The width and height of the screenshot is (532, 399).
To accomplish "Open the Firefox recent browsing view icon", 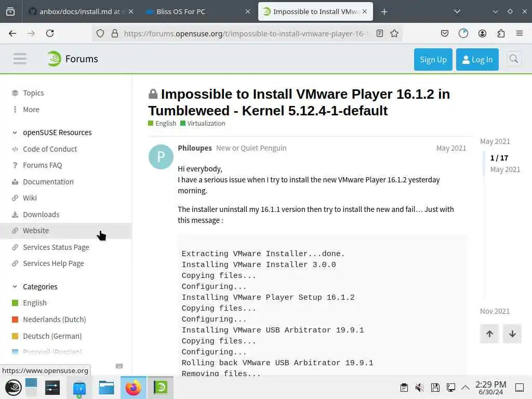I will tap(10, 11).
